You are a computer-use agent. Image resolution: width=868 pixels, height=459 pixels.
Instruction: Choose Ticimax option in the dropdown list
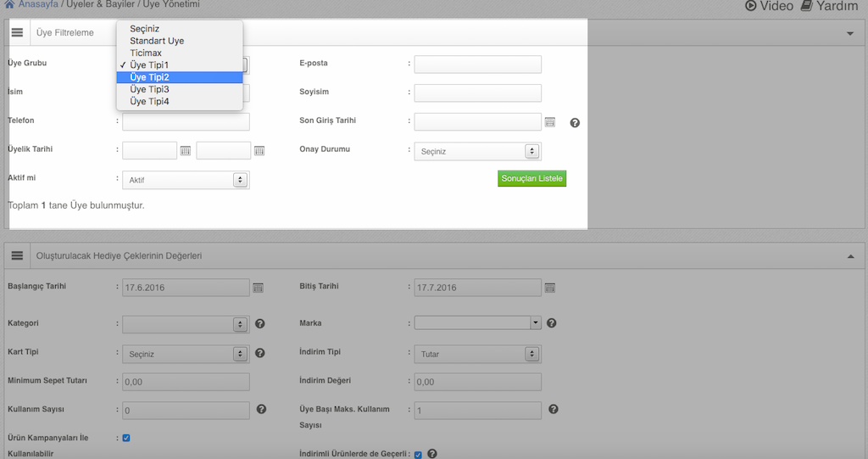tap(146, 53)
